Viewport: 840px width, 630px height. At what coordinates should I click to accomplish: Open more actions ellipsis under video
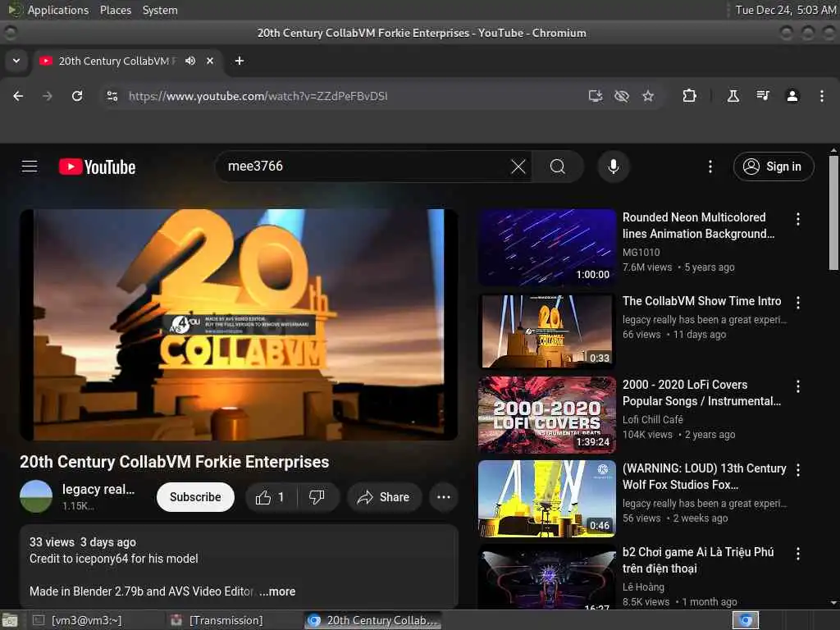point(444,498)
